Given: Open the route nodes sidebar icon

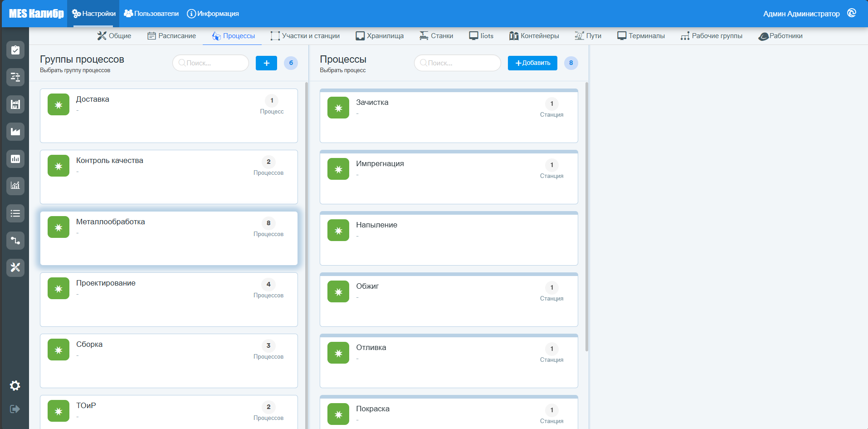Looking at the screenshot, I should 15,241.
